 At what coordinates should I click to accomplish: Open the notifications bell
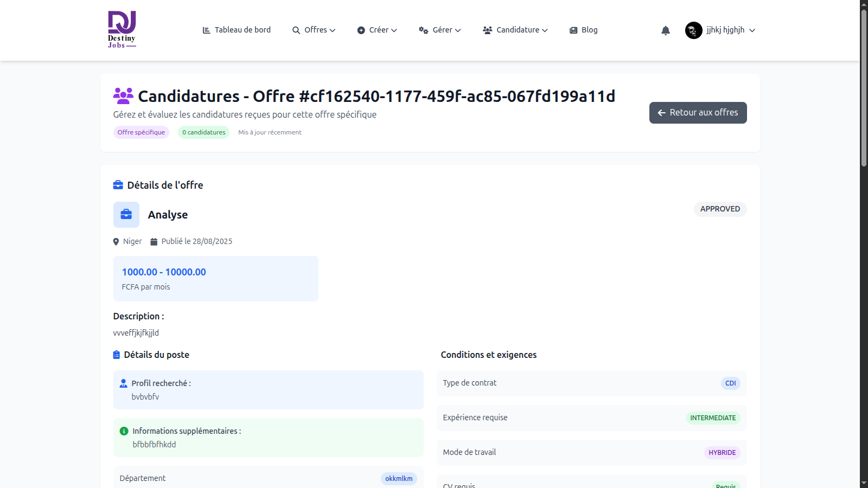(666, 30)
